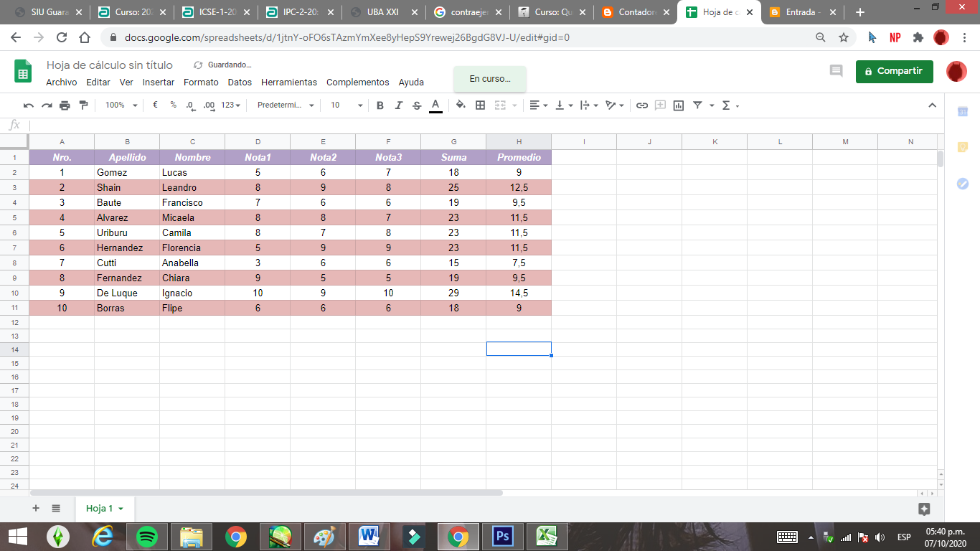Open Photoshop from the taskbar
980x551 pixels.
pyautogui.click(x=502, y=536)
